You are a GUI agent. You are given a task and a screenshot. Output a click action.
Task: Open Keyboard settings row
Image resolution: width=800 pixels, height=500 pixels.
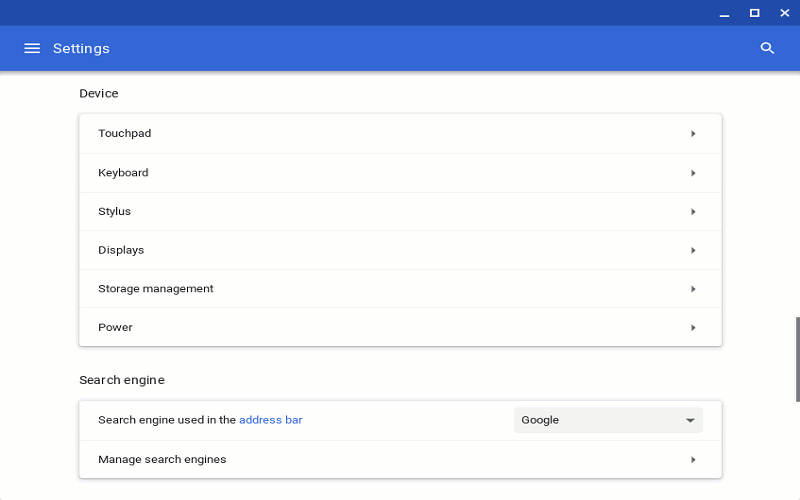click(123, 173)
